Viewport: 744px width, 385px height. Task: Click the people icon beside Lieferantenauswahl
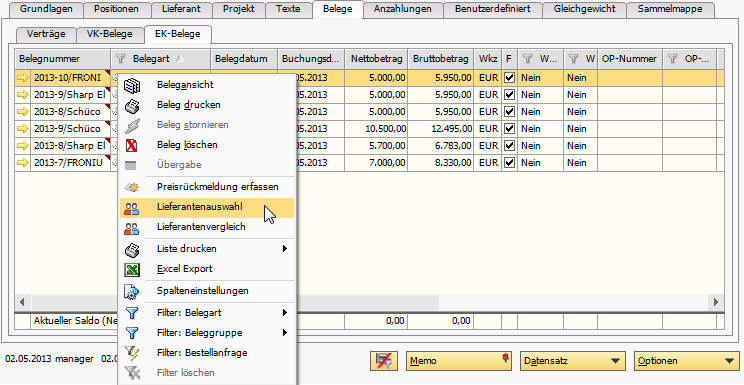pos(131,208)
